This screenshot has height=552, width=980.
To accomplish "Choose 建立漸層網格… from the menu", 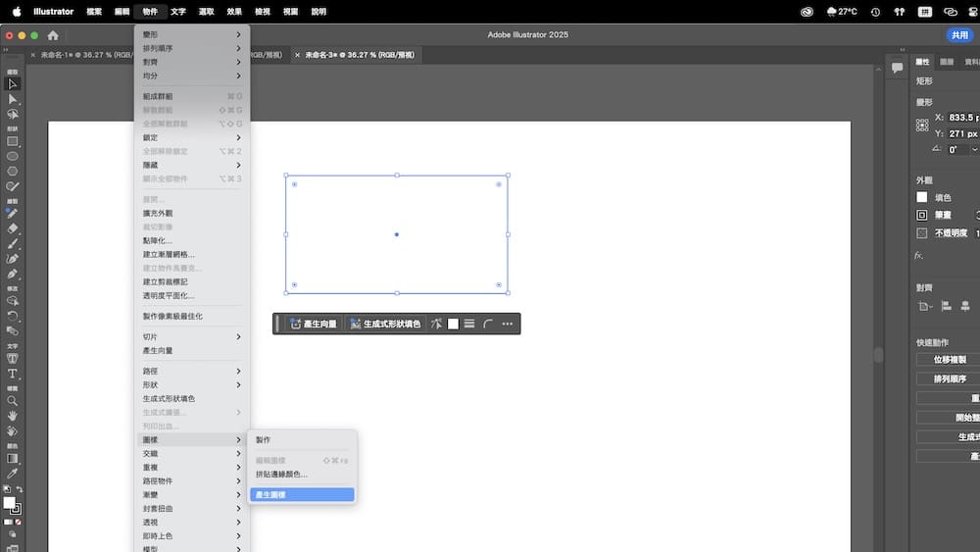I will pyautogui.click(x=192, y=255).
